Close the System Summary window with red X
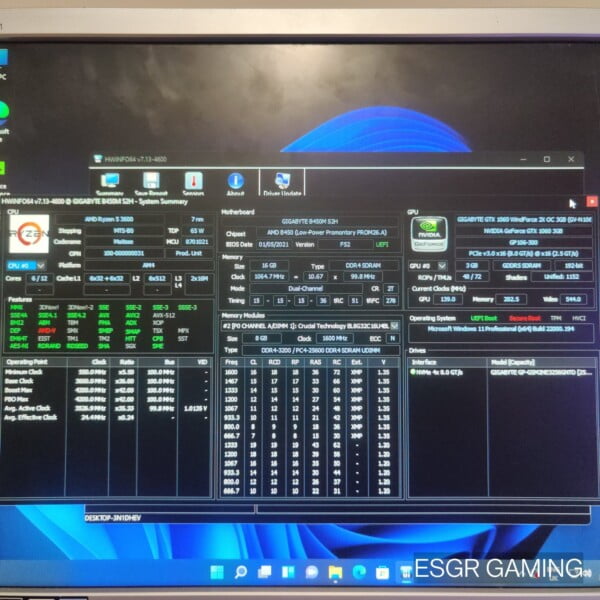 point(592,201)
